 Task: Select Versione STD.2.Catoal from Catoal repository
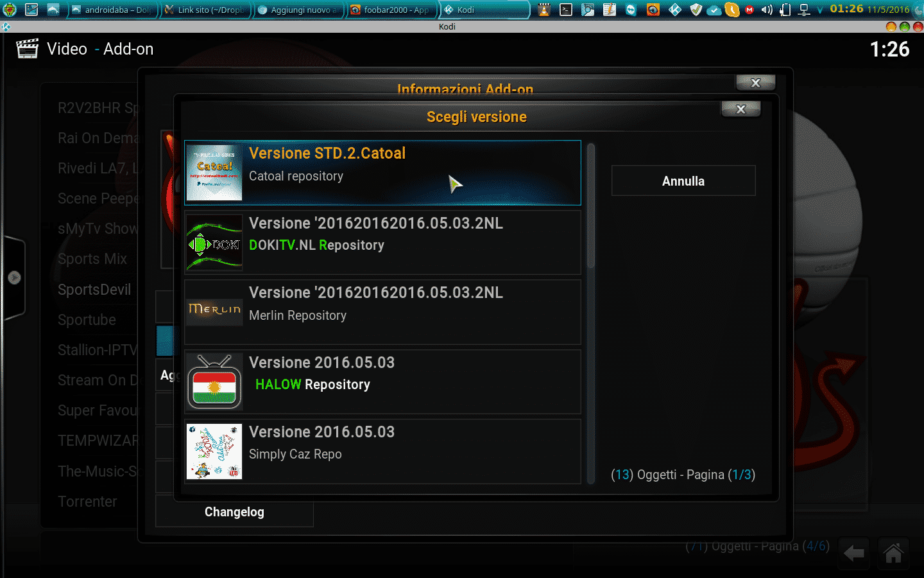tap(382, 173)
